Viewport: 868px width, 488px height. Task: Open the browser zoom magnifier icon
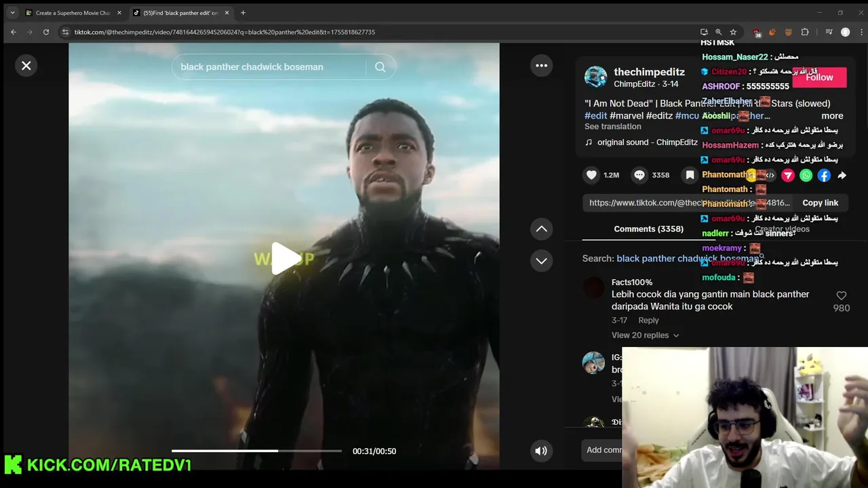[x=718, y=32]
